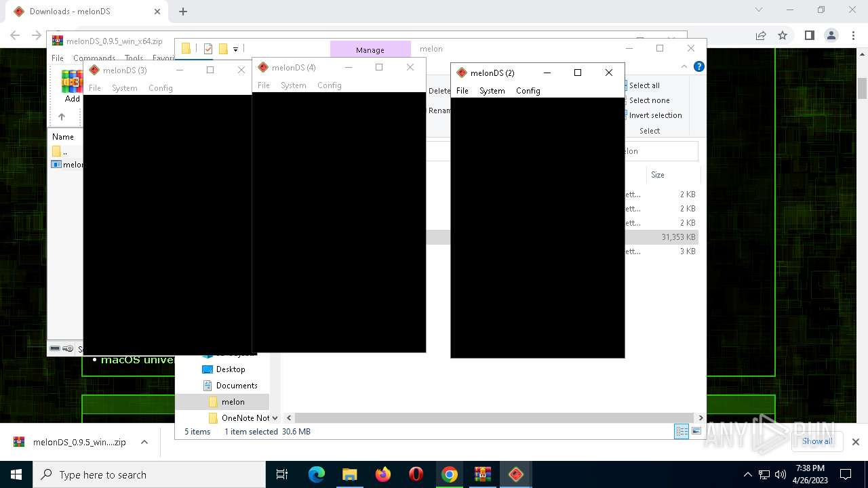Bookmark this page with star icon

click(783, 35)
